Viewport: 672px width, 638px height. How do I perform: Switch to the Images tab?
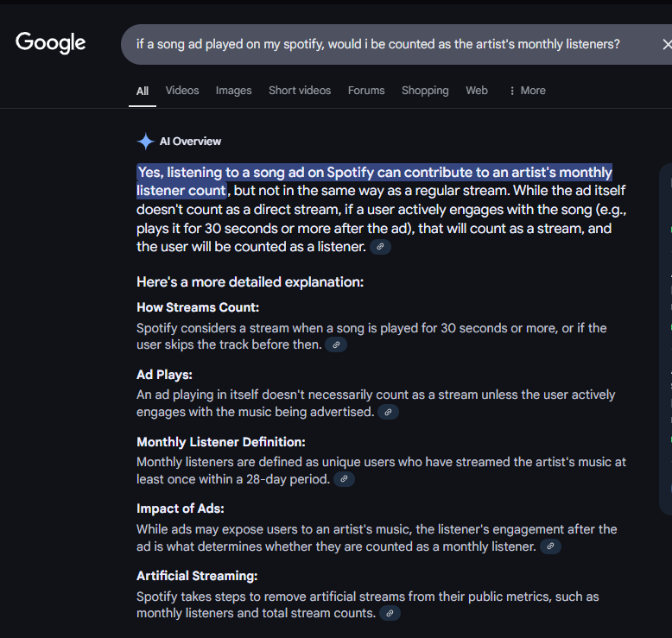click(233, 91)
